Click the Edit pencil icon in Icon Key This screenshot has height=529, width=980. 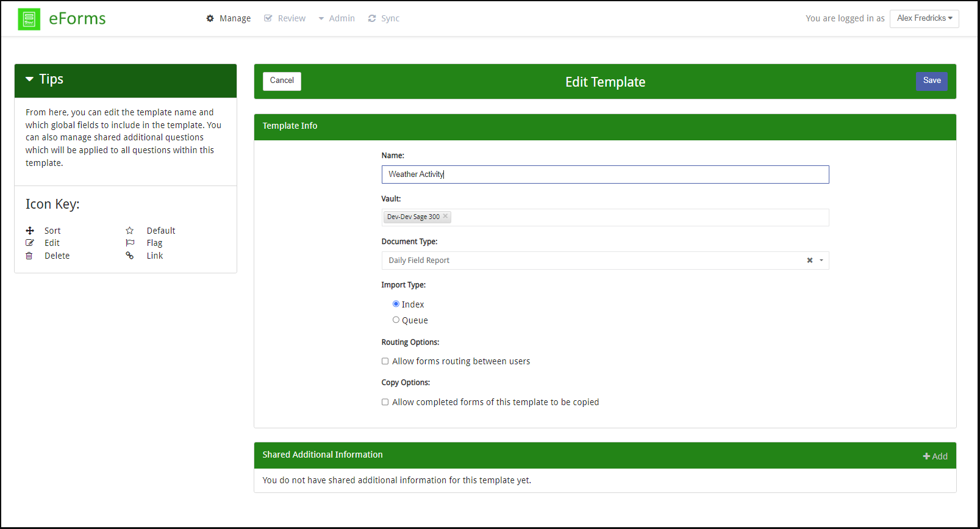coord(30,243)
